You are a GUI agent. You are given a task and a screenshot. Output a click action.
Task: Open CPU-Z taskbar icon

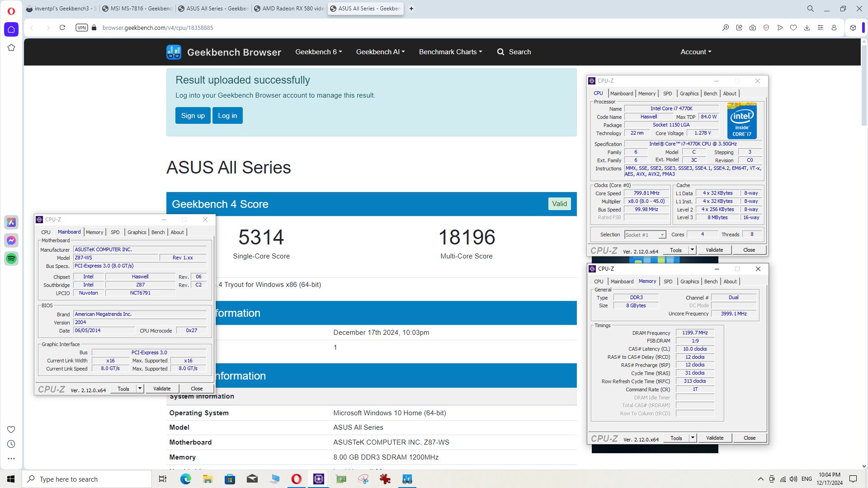pos(319,479)
